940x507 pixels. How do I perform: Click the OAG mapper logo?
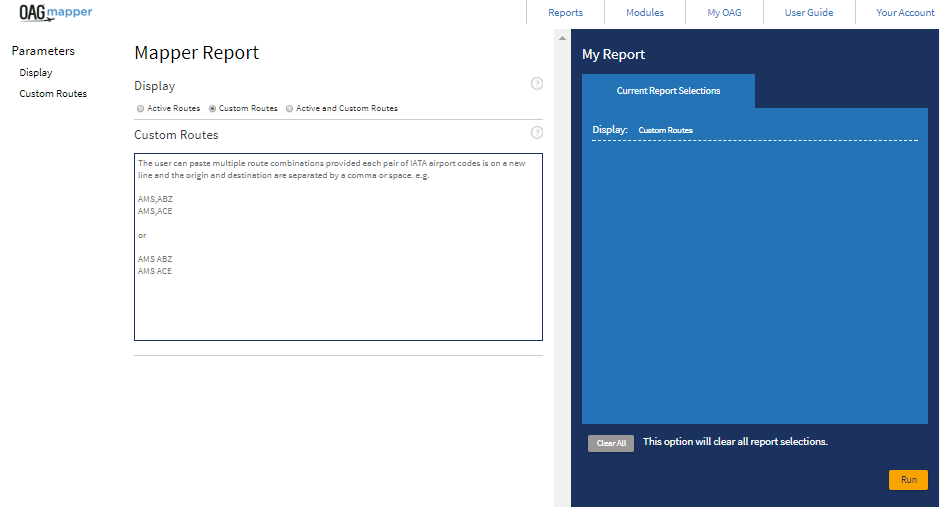pos(55,13)
